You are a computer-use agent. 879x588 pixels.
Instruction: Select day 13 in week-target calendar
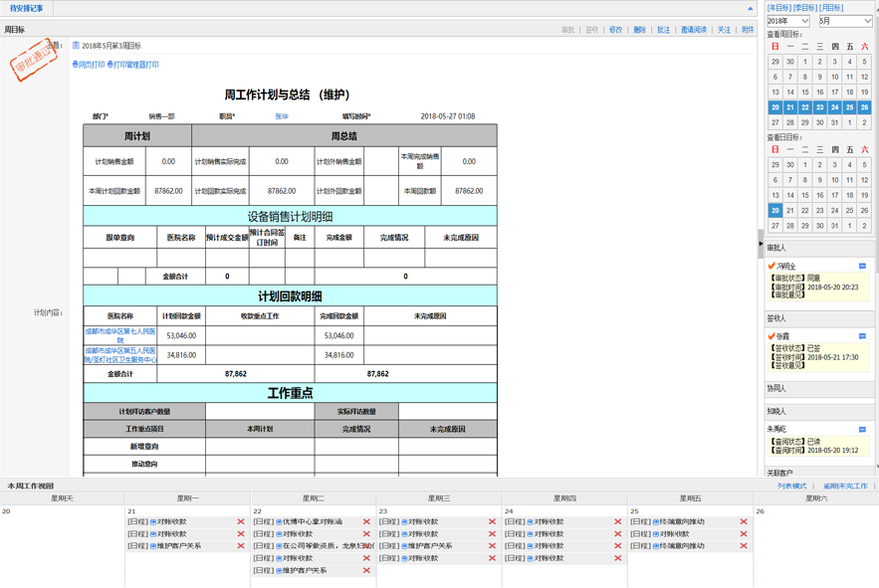[774, 92]
